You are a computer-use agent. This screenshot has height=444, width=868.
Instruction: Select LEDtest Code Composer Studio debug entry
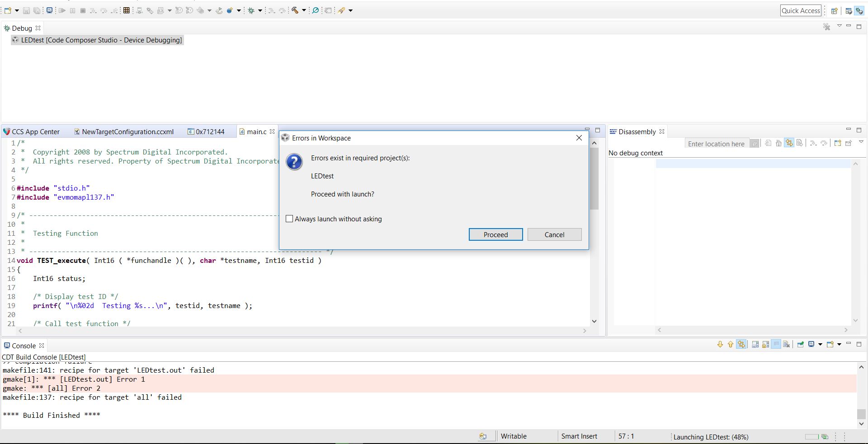[97, 40]
